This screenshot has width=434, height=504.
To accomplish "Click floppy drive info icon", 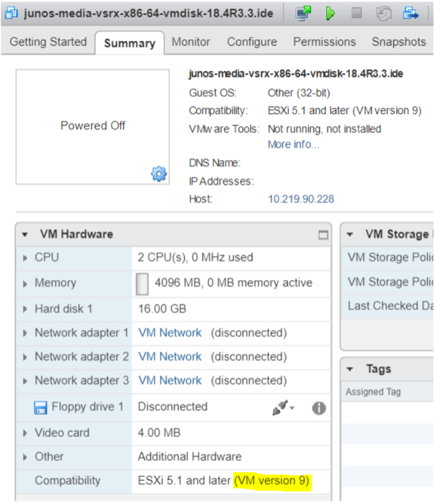I will (x=319, y=408).
